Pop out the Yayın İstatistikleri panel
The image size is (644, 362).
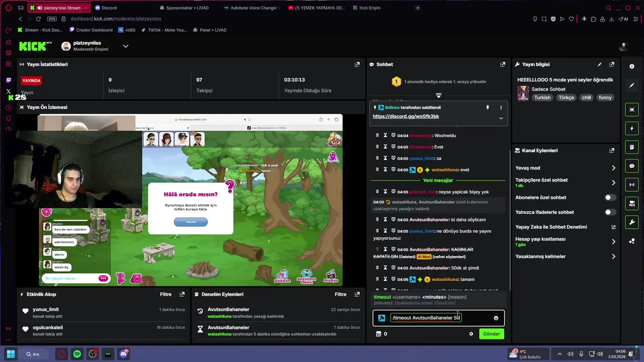click(357, 64)
